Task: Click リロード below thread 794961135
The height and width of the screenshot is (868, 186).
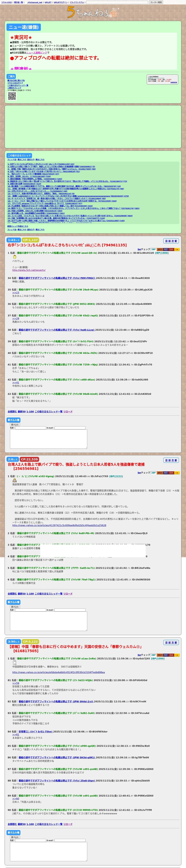Action: pos(68,411)
